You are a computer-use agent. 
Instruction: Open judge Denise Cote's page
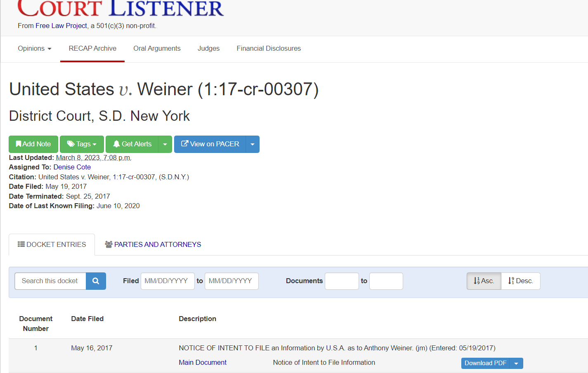point(72,167)
